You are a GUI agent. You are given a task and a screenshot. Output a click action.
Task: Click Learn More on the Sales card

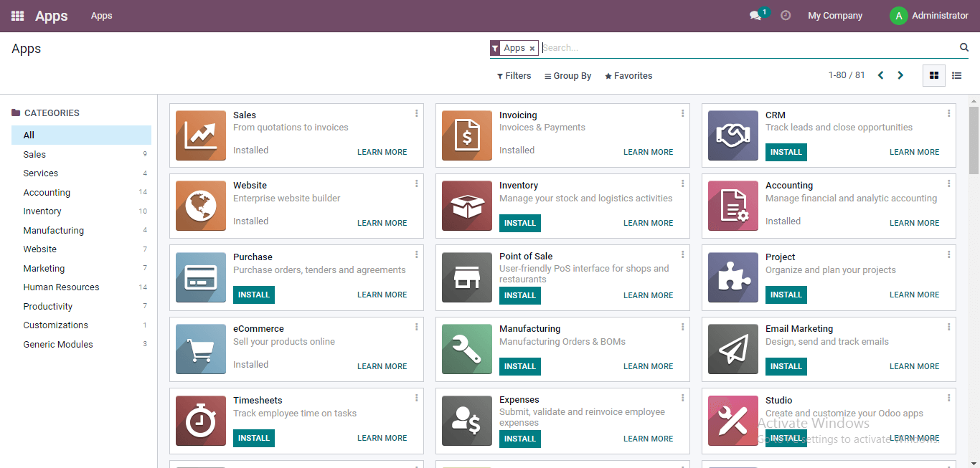point(382,152)
